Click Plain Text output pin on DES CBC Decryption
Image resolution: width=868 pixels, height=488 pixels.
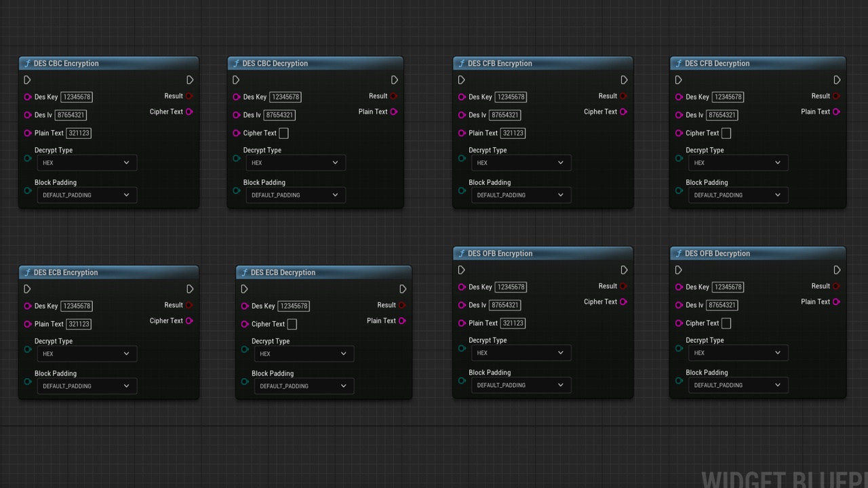point(394,112)
